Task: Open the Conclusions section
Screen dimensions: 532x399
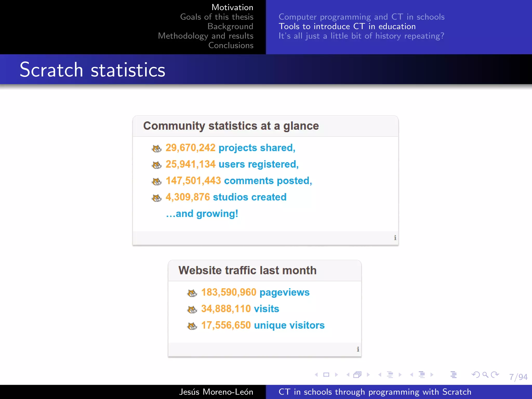Action: [x=231, y=45]
